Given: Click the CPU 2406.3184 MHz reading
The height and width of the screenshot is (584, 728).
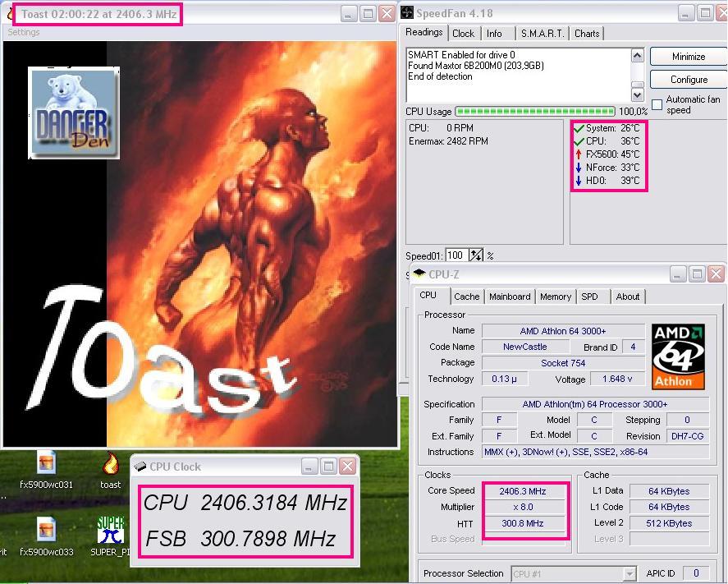Looking at the screenshot, I should pos(245,502).
